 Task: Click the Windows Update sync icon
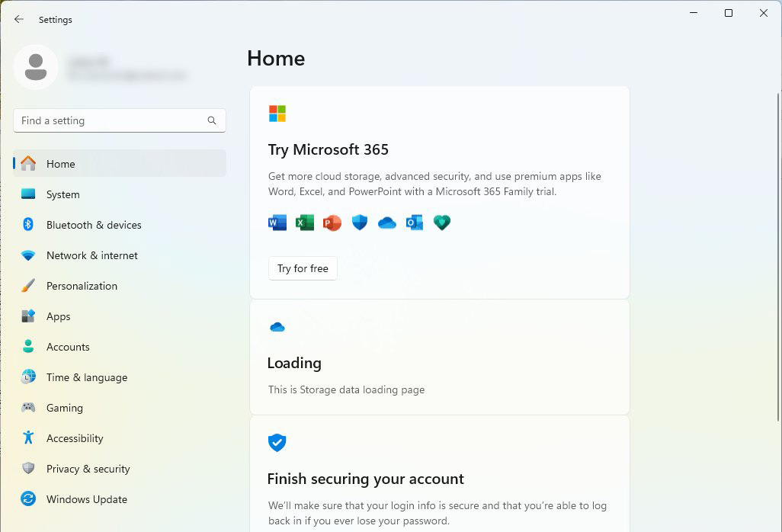click(x=28, y=498)
